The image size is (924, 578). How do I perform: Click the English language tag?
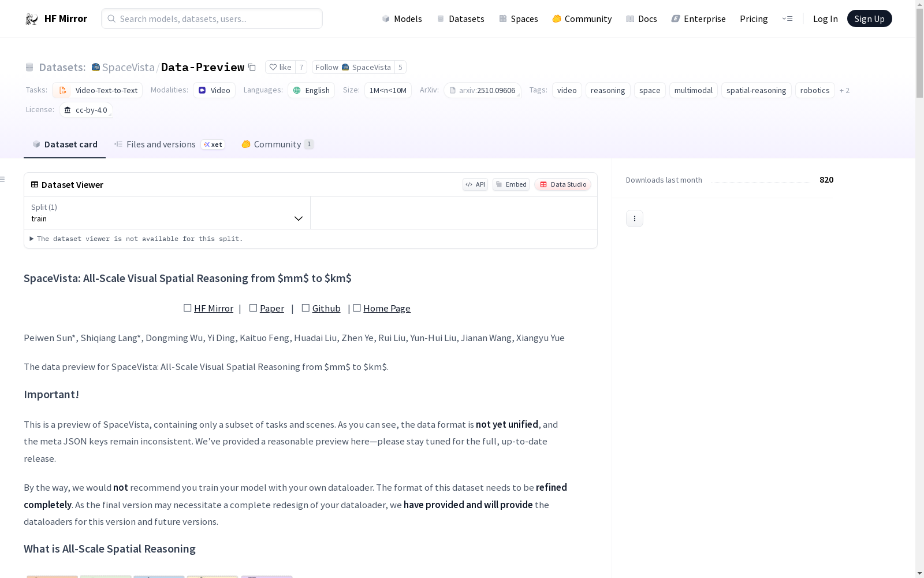[311, 90]
